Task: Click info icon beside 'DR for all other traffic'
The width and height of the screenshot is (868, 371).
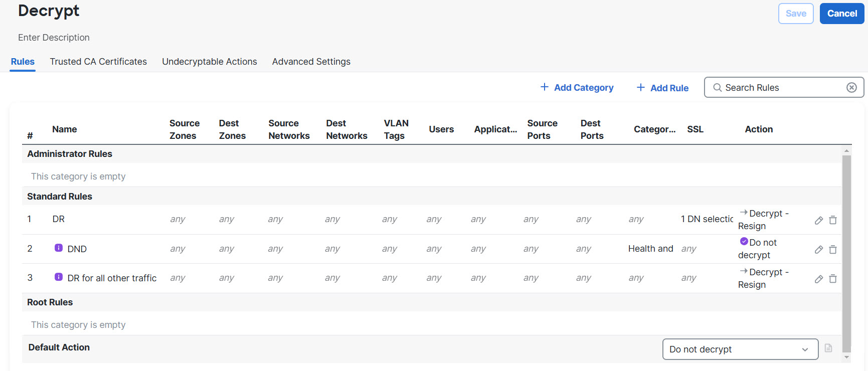Action: 59,277
